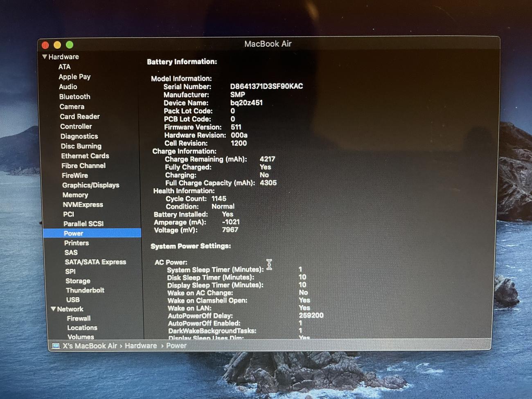532x399 pixels.
Task: Click the Battery Information heading
Action: click(x=182, y=62)
